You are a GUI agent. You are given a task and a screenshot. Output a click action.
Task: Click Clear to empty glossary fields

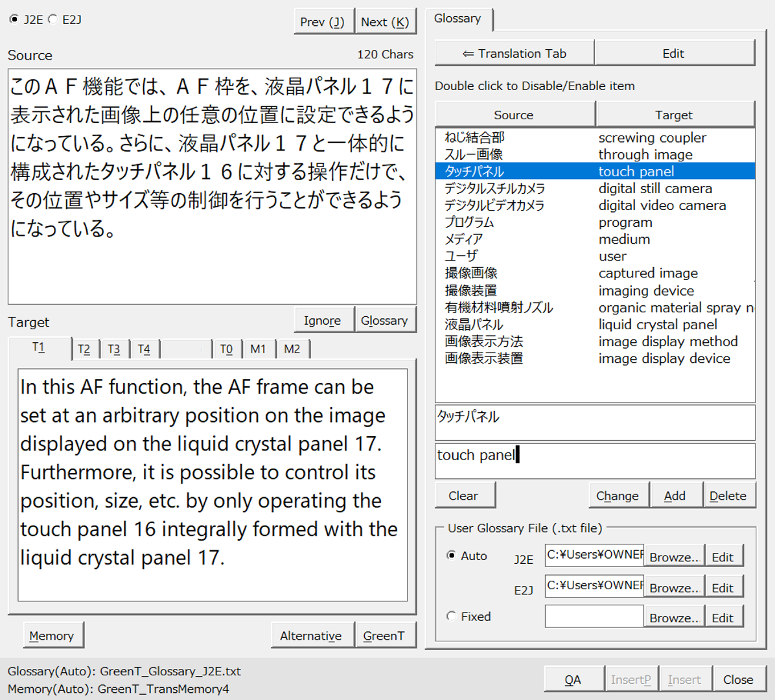coord(463,496)
